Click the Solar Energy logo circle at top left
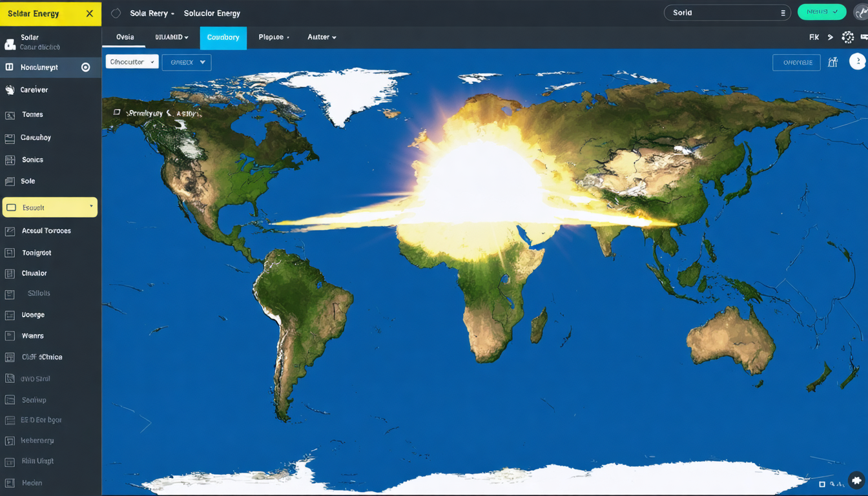The height and width of the screenshot is (496, 868). pos(116,12)
